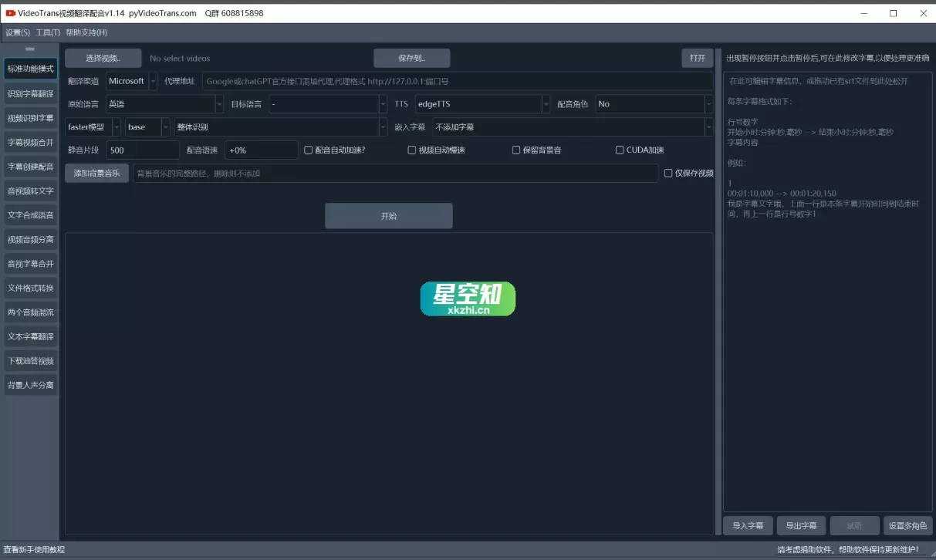Enable CUDA加速 acceleration
Image resolution: width=936 pixels, height=560 pixels.
(x=620, y=150)
